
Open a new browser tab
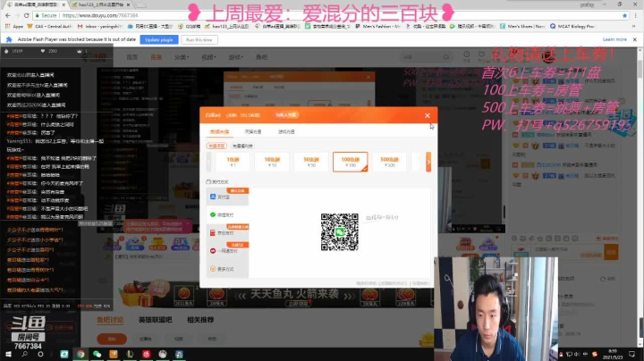141,4
